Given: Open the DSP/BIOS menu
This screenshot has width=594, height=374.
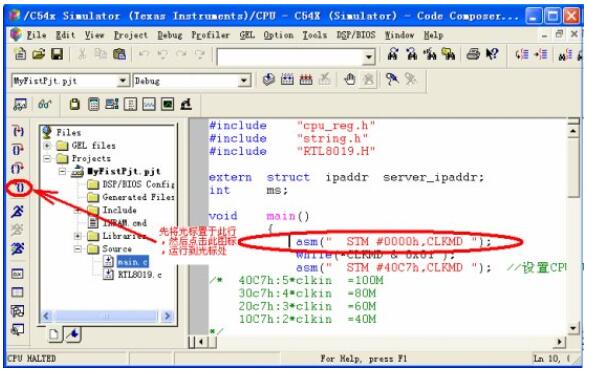Looking at the screenshot, I should [x=356, y=35].
